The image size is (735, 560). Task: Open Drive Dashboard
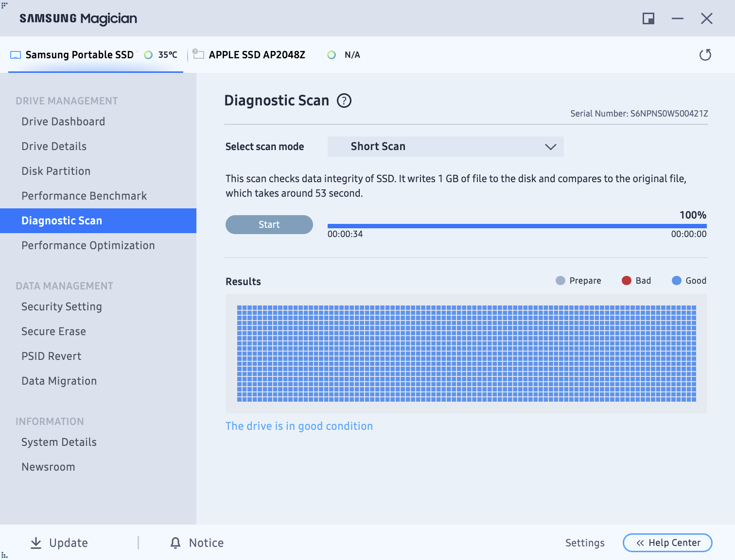pyautogui.click(x=98, y=121)
